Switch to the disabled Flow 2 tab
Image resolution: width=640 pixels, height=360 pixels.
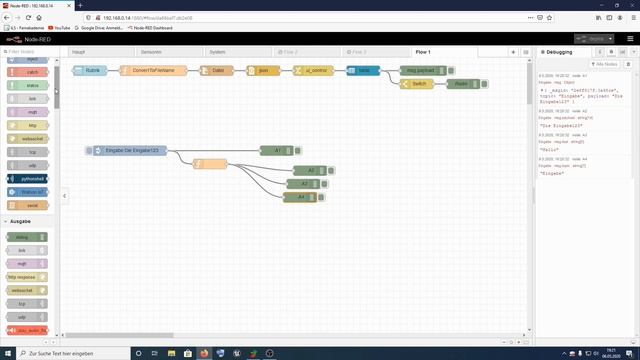pyautogui.click(x=307, y=52)
